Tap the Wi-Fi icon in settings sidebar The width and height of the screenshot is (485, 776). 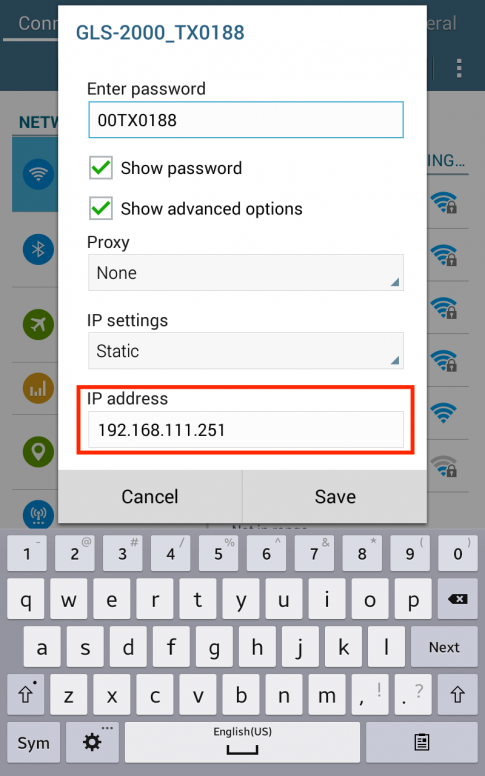(38, 174)
